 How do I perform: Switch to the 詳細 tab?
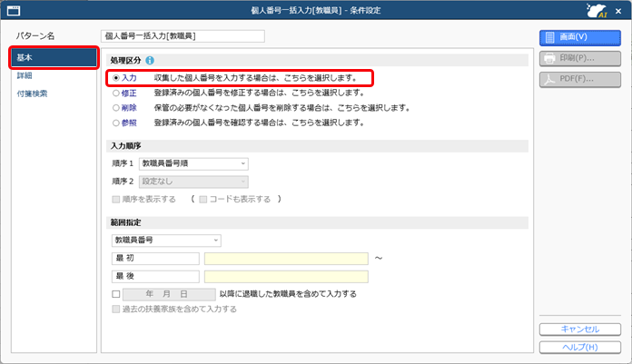pos(25,75)
